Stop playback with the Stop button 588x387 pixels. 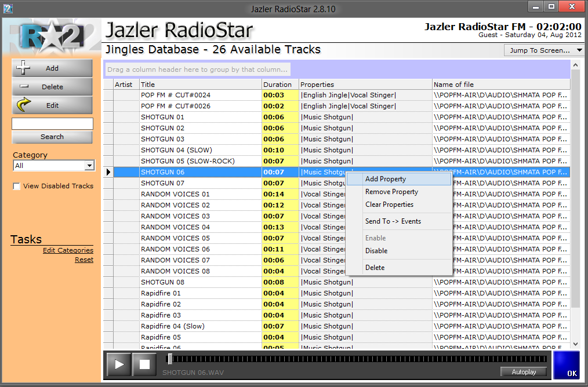(x=144, y=364)
